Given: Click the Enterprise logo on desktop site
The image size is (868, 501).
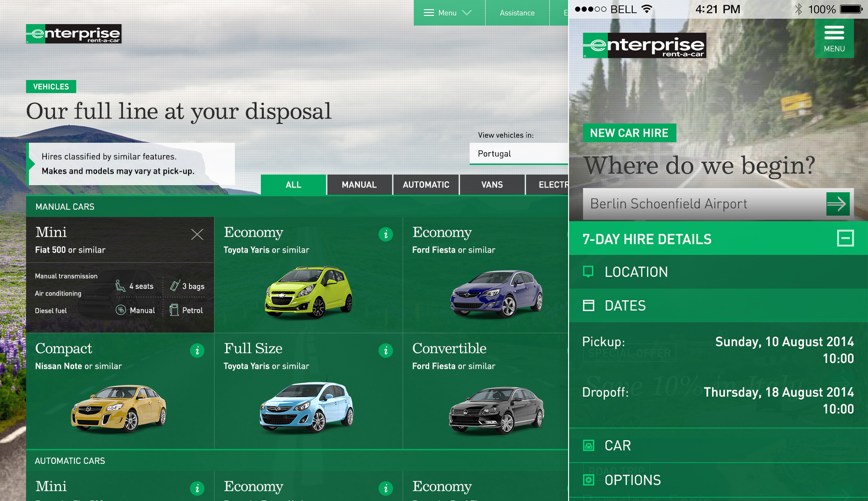Looking at the screenshot, I should (74, 34).
